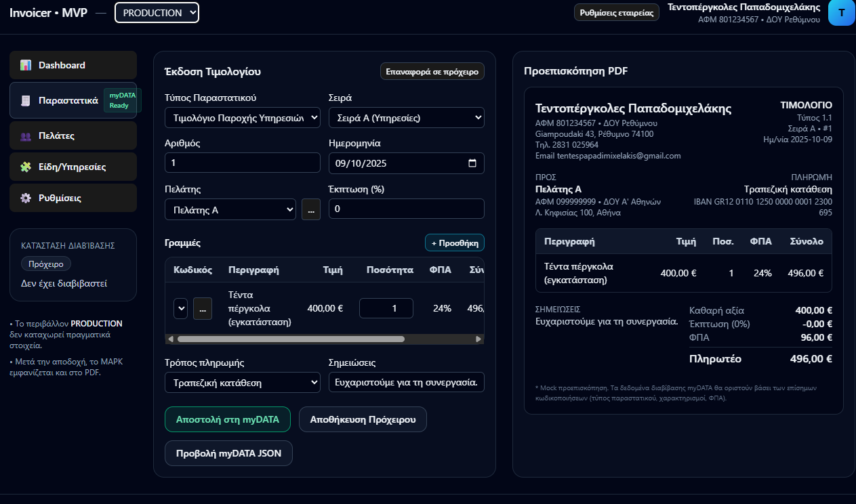The image size is (856, 504).
Task: Click the Dashboard chart icon
Action: tap(26, 65)
